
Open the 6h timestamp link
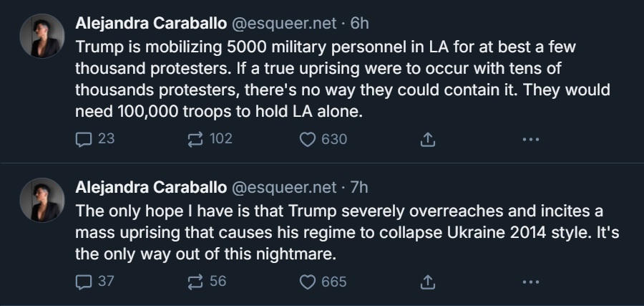pos(360,23)
